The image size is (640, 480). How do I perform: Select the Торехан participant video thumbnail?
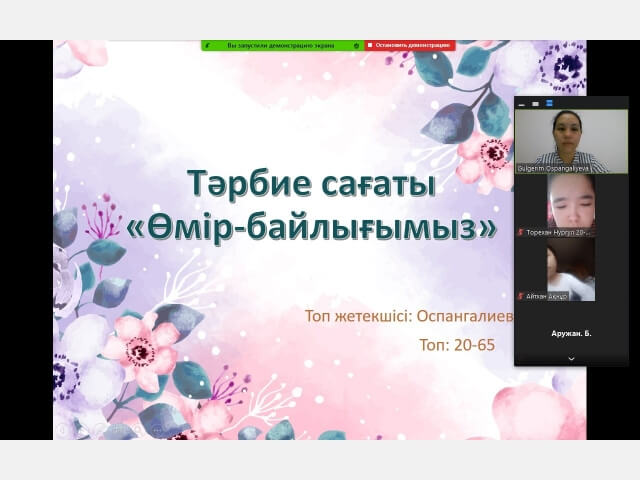571,205
